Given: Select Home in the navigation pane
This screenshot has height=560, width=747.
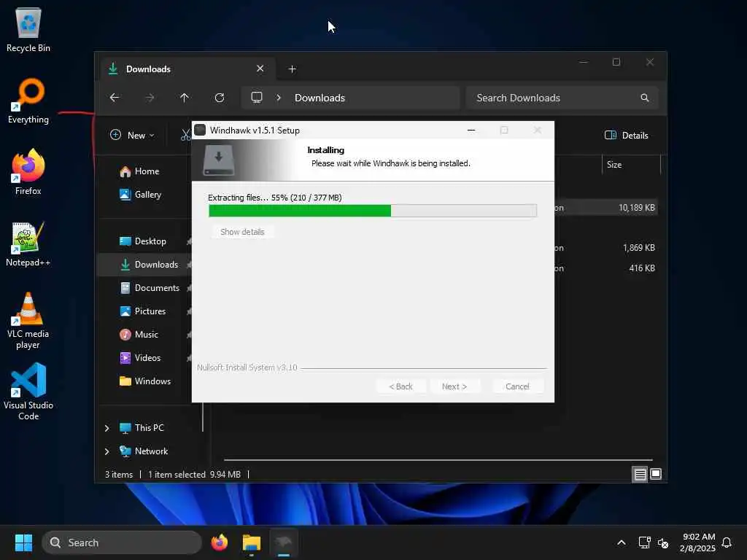Looking at the screenshot, I should [x=139, y=171].
